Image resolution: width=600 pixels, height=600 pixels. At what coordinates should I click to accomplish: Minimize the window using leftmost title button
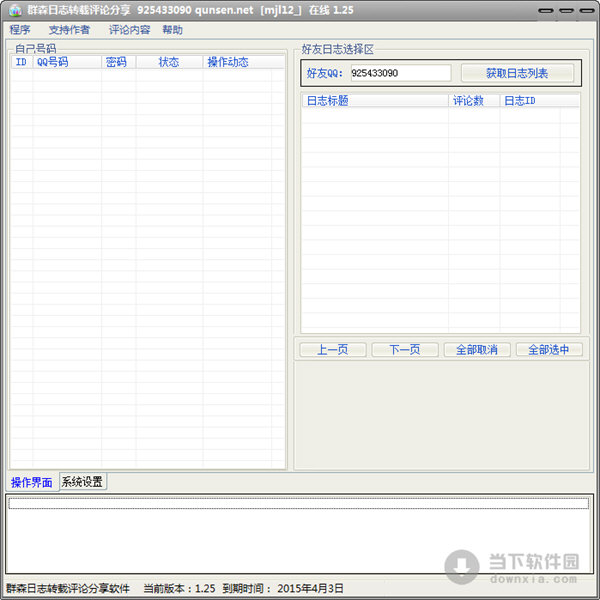coord(546,10)
